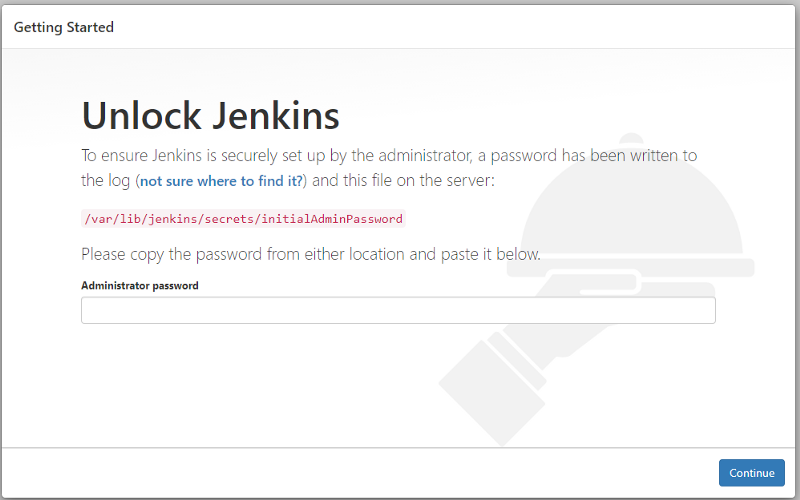
Task: Click the Getting Started header title
Action: pos(64,27)
